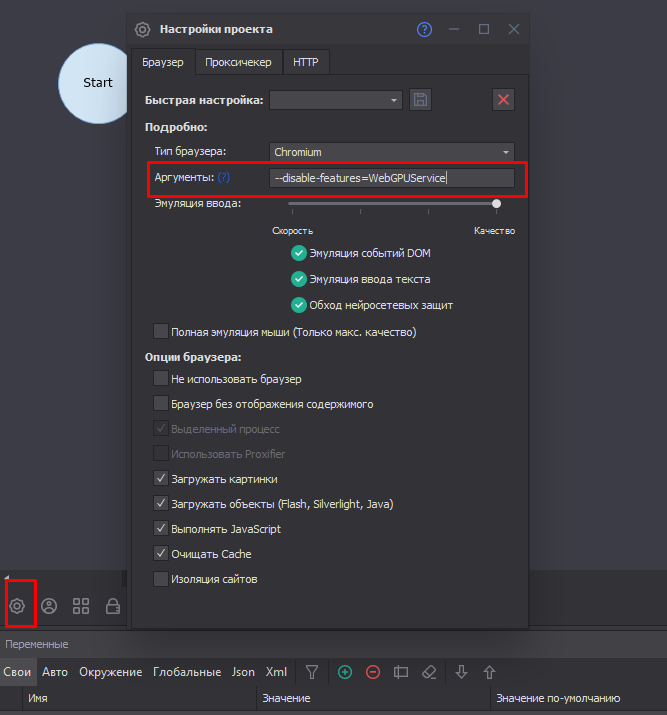Open project settings gear icon in bottom toolbar
Viewport: 667px width, 715px height.
point(17,606)
